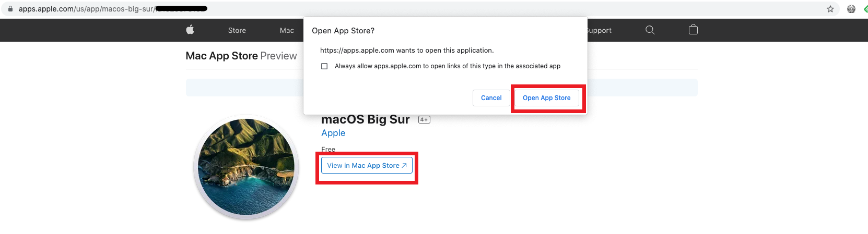Image resolution: width=868 pixels, height=234 pixels.
Task: Open the Apple developer link
Action: 333,133
